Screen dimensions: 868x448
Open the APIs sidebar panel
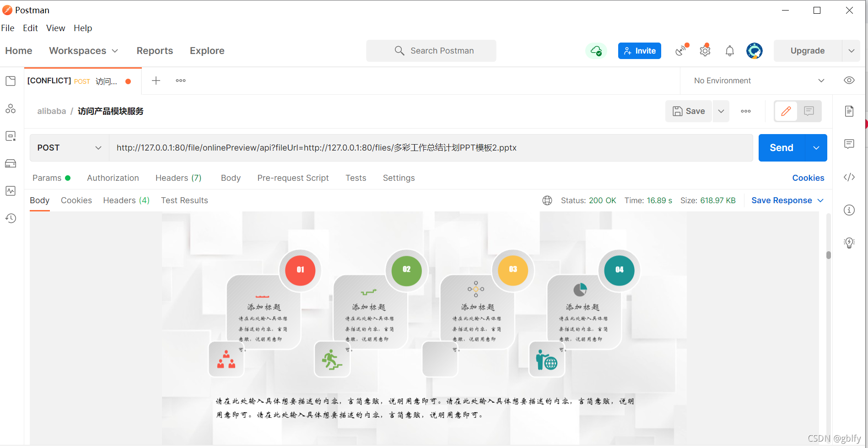tap(11, 108)
